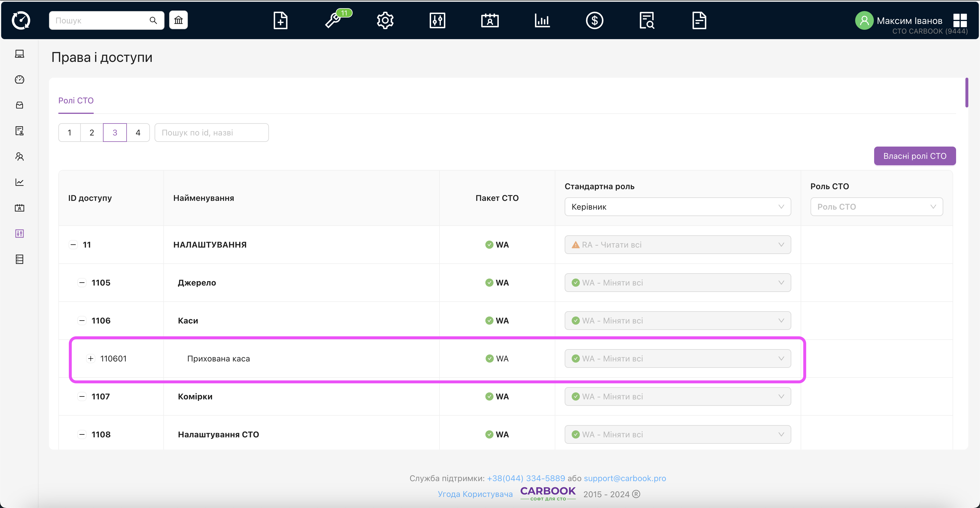
Task: Go to page 4 of the list
Action: point(138,133)
